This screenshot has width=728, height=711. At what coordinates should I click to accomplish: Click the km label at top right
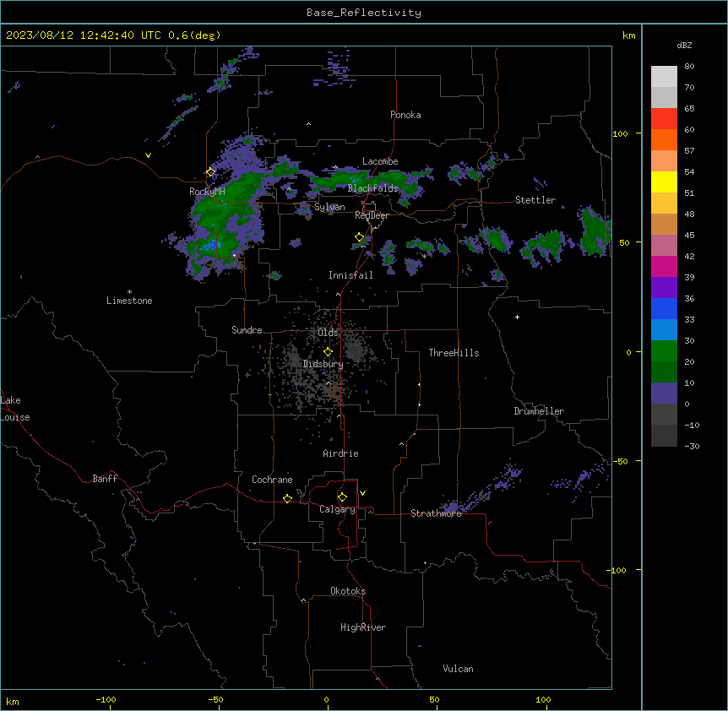[x=628, y=35]
